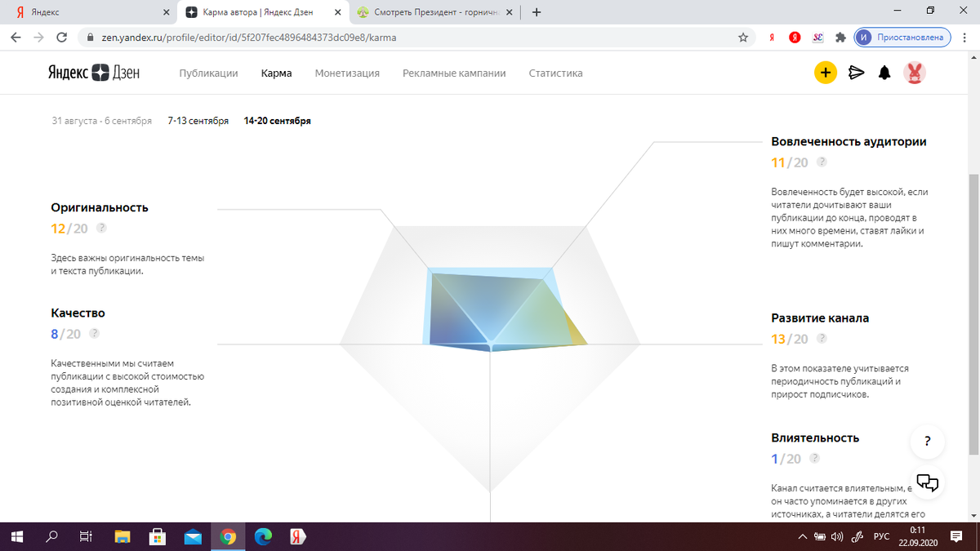Open the chat support bubble button
Viewport: 980px width, 551px height.
928,482
